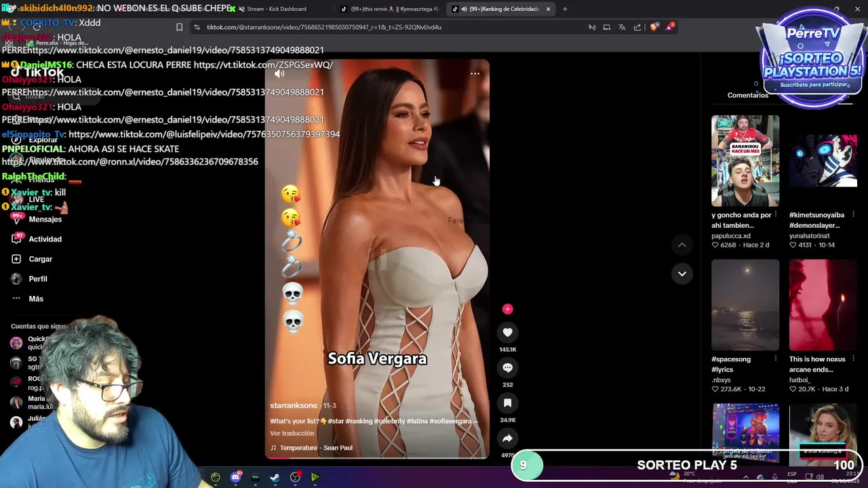868x488 pixels.
Task: Open more options for nexus arcane video
Action: tap(853, 359)
